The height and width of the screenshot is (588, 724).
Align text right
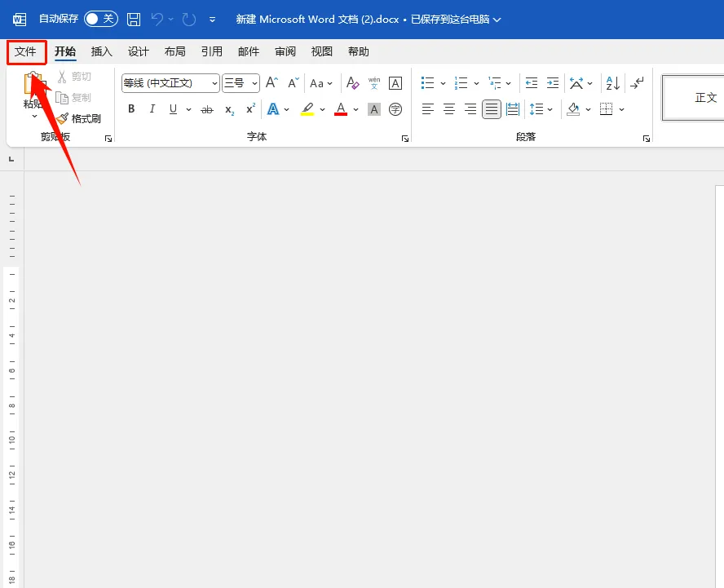coord(470,109)
